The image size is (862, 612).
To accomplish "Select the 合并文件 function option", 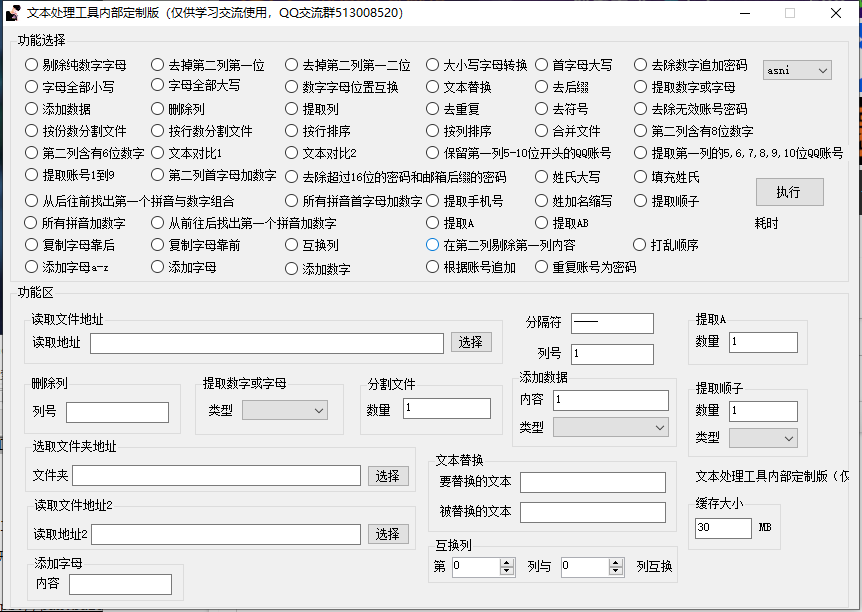I will click(540, 133).
